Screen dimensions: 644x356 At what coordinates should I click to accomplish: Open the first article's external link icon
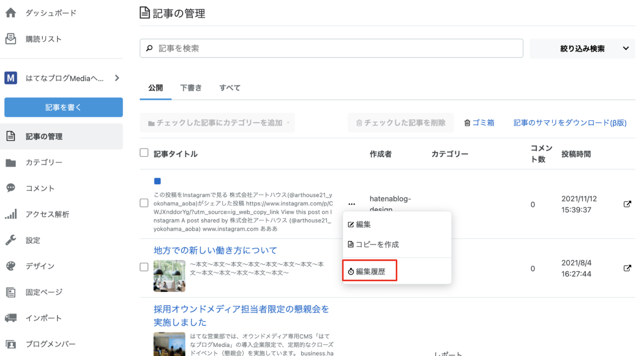pos(627,204)
